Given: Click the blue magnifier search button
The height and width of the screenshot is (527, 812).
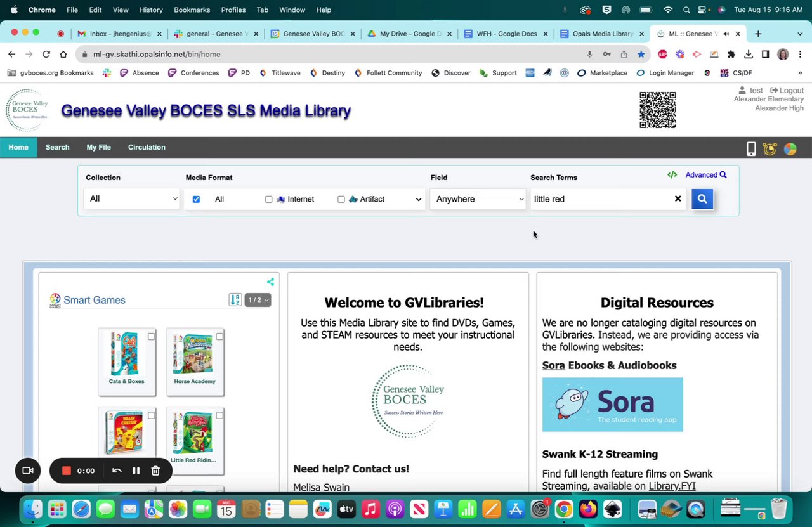Looking at the screenshot, I should (x=702, y=199).
